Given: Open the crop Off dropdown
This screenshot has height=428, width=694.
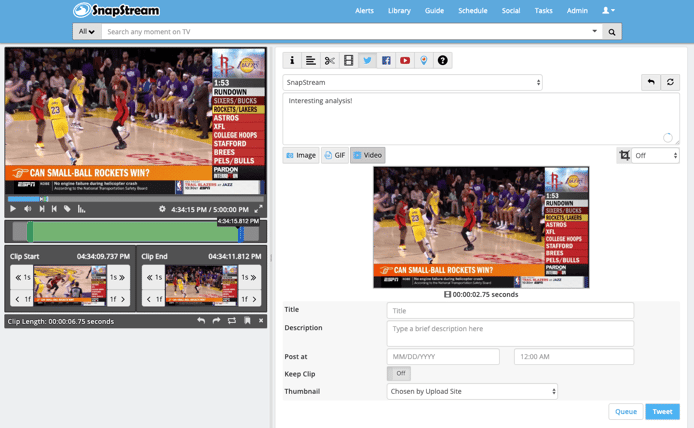Looking at the screenshot, I should pos(655,155).
